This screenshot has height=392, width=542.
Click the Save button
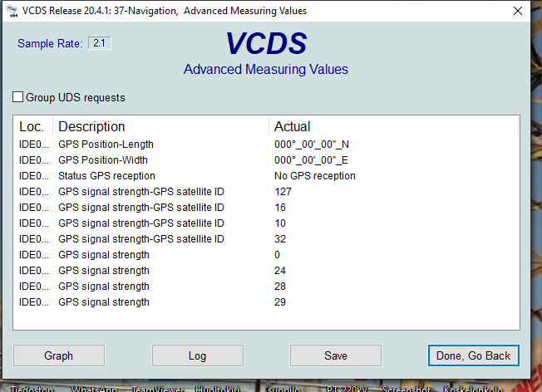pos(336,355)
